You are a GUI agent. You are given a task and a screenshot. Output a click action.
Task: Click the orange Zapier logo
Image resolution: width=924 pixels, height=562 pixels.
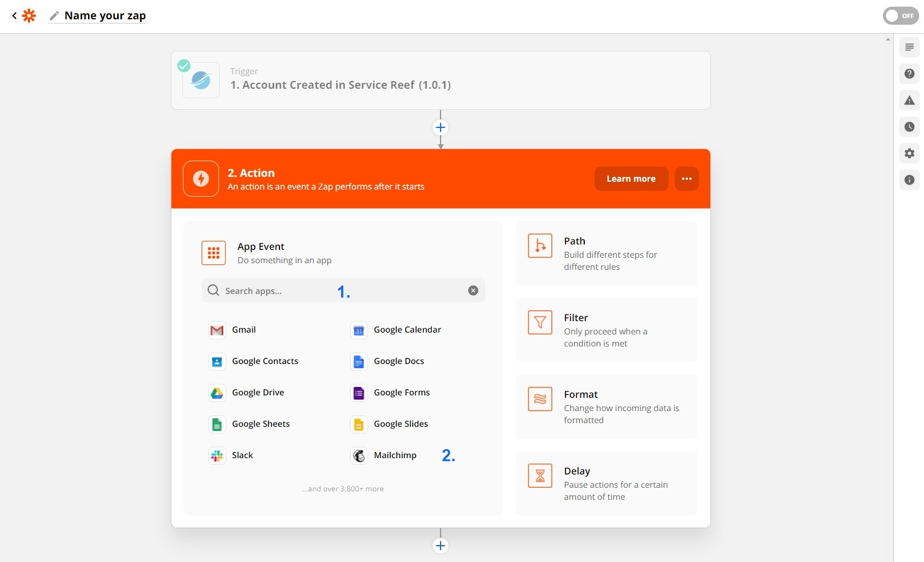(29, 16)
